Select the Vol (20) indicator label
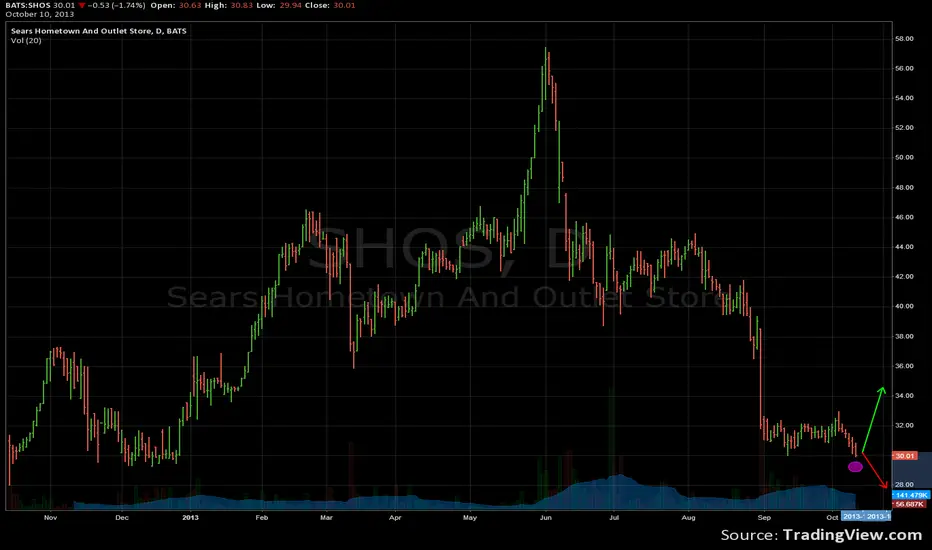Viewport: 932px width, 550px height. (26, 40)
